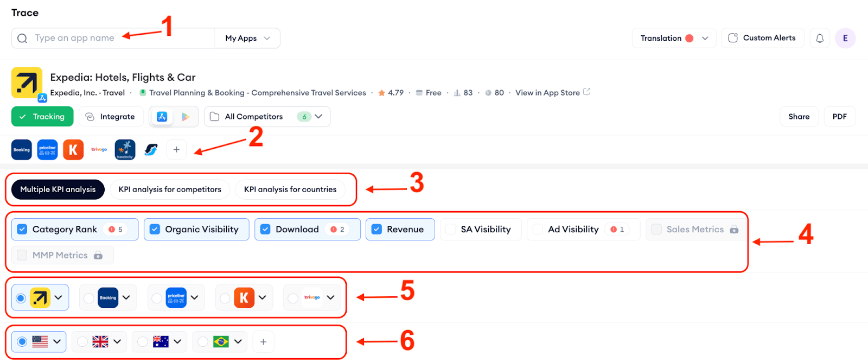
Task: Expand the Expedia app chevron
Action: tap(58, 298)
